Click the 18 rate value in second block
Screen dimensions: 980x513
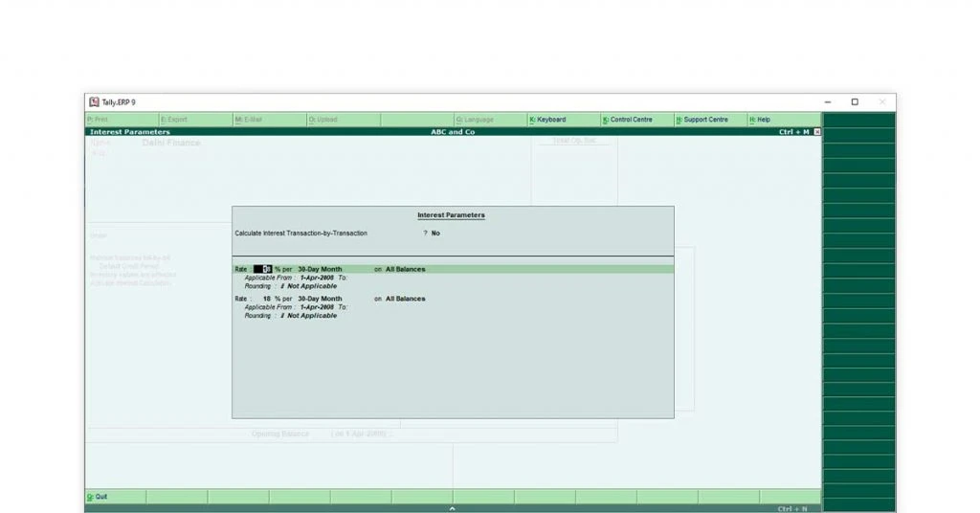coord(267,299)
